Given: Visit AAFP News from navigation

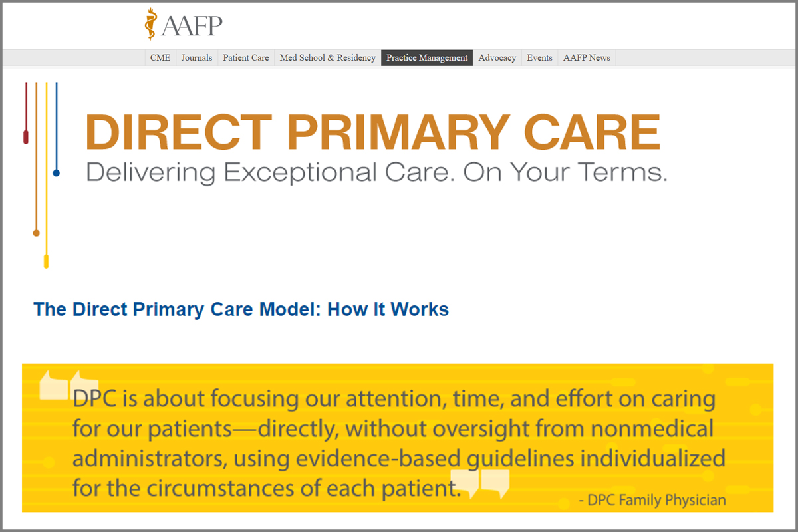Looking at the screenshot, I should point(587,58).
